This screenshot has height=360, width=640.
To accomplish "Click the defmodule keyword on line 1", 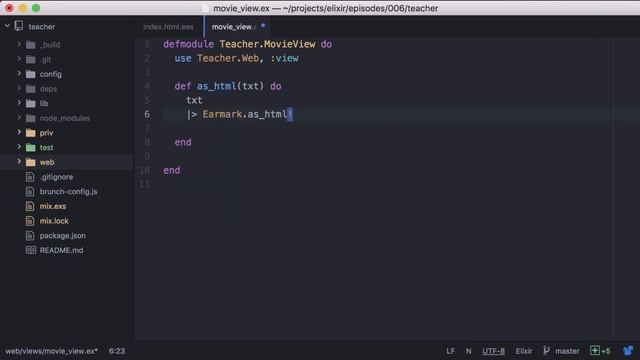I will pos(189,44).
